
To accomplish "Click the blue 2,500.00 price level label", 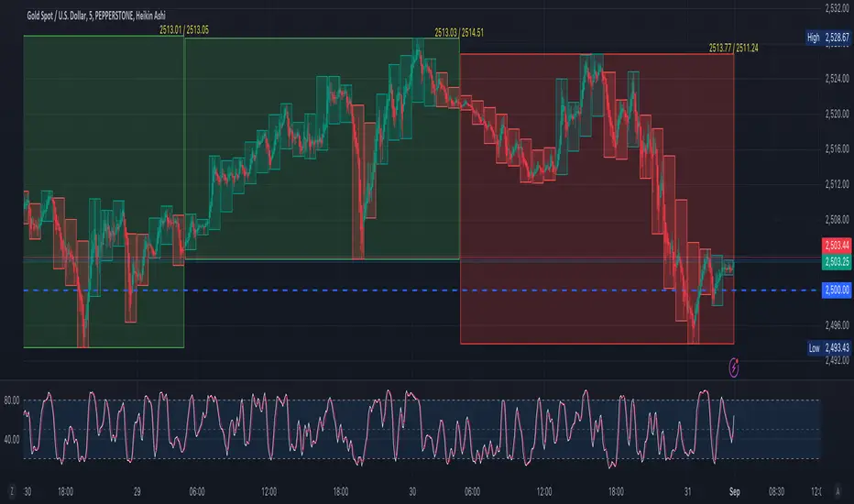I will tap(833, 290).
